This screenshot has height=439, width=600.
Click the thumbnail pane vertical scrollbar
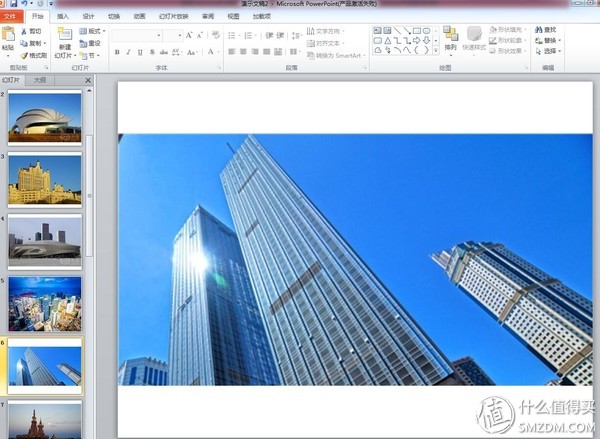tap(89, 196)
